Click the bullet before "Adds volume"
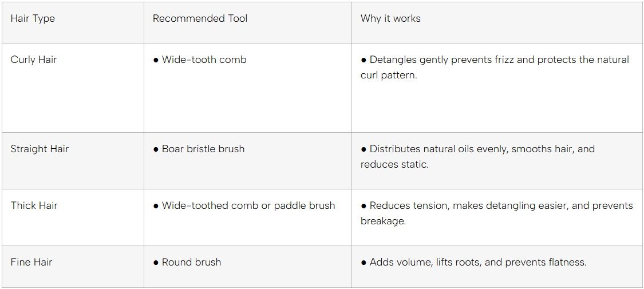The width and height of the screenshot is (644, 289). tap(364, 263)
